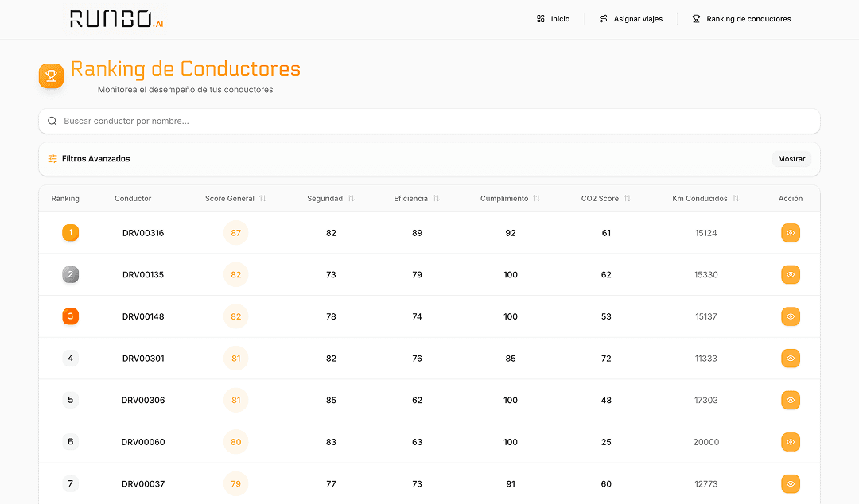
Task: Click orange rank 3 badge
Action: [70, 316]
